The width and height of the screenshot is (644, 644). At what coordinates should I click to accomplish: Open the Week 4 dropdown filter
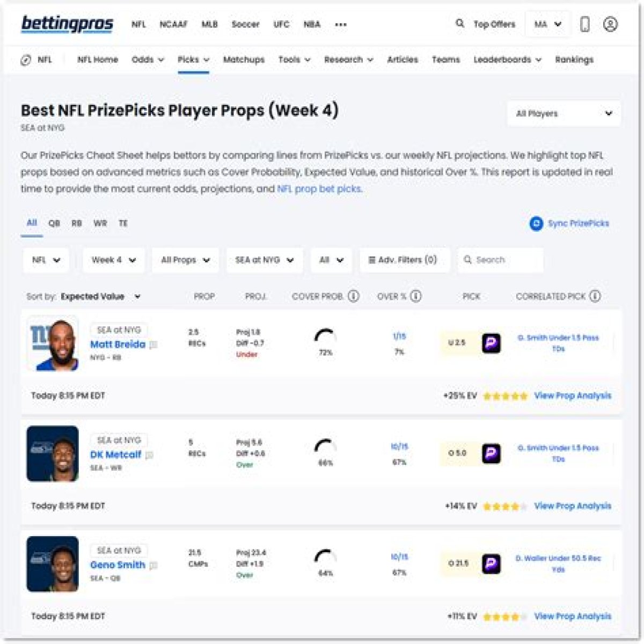point(114,260)
